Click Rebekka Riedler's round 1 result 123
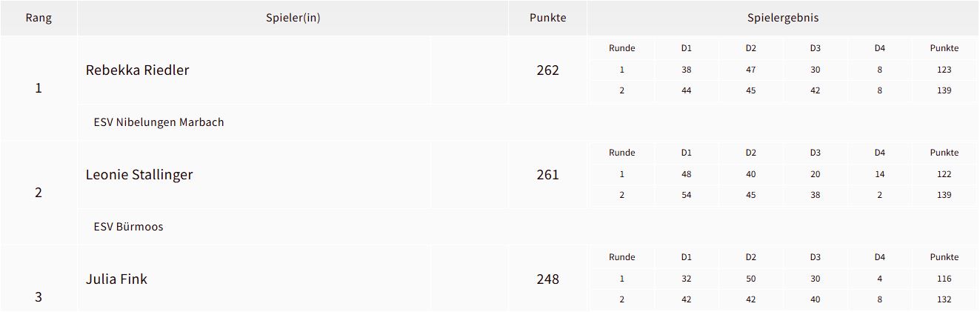 [x=944, y=70]
